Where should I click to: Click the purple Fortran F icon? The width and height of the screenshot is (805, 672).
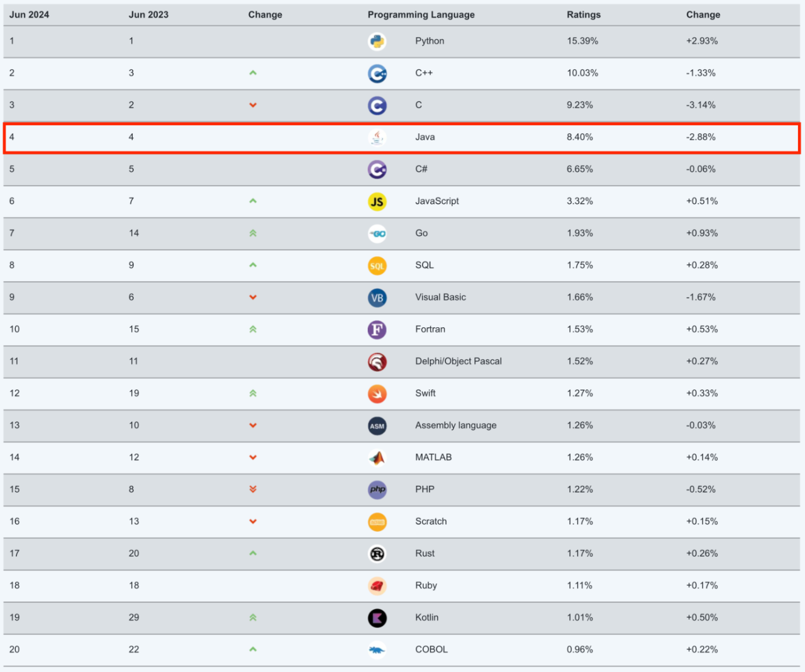(377, 330)
